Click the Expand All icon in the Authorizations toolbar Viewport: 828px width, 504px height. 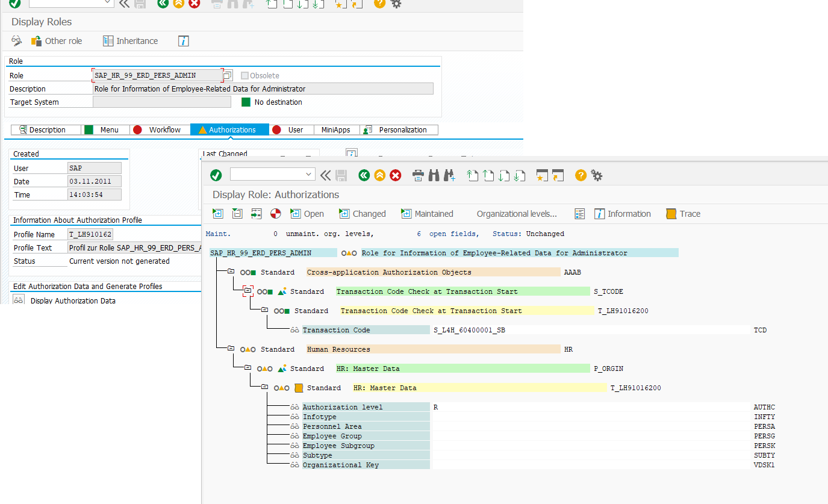[x=218, y=214]
